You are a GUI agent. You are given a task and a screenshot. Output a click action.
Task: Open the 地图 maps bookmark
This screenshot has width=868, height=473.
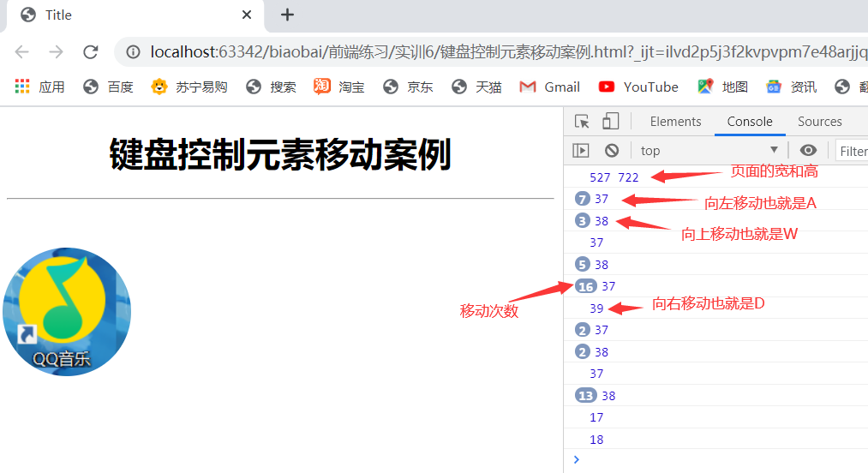coord(723,87)
